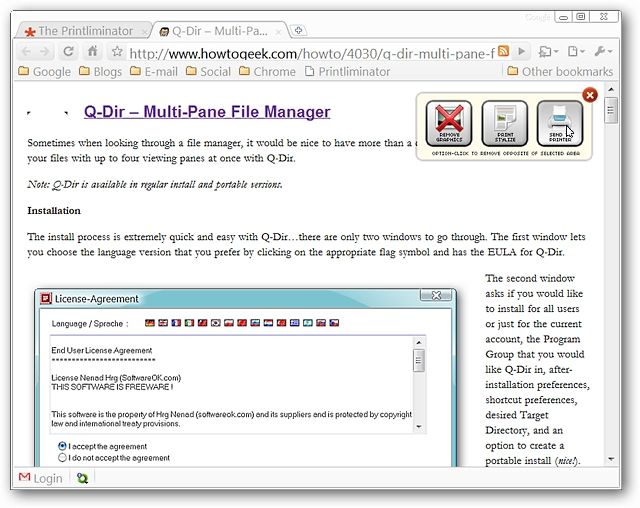Click the Printliminator bookmarklet

click(347, 72)
